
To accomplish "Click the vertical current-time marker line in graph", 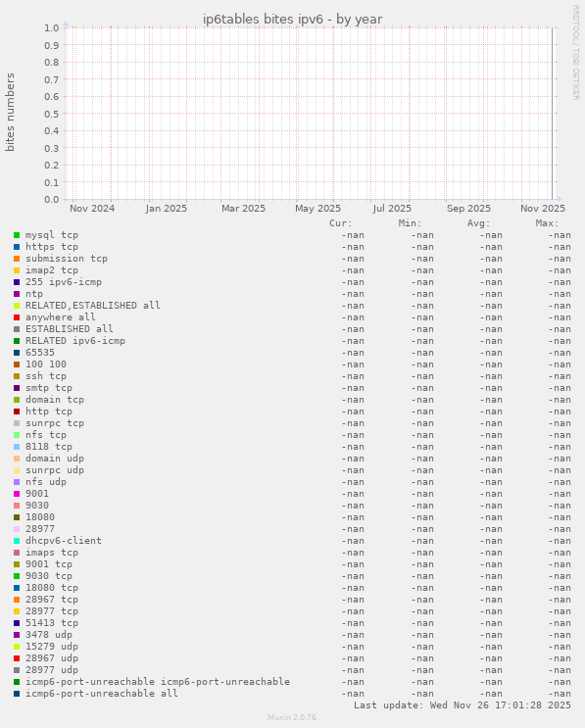I will click(x=552, y=114).
